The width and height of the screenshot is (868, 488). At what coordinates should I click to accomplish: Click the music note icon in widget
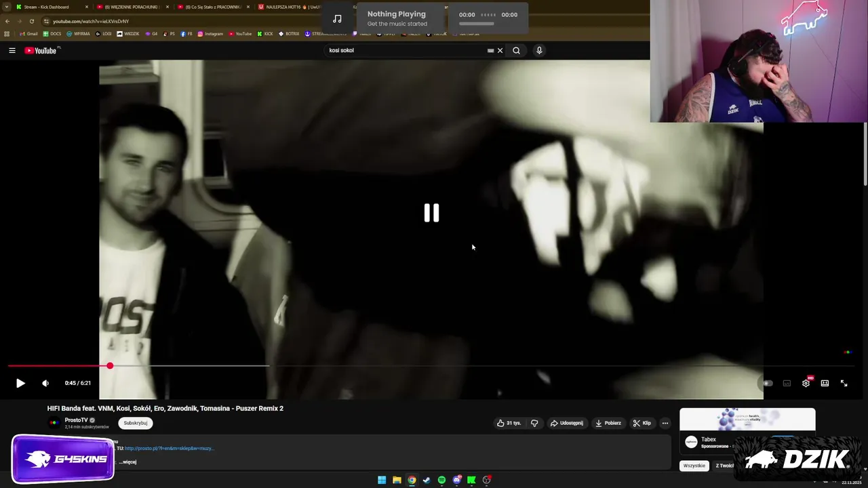(x=337, y=18)
